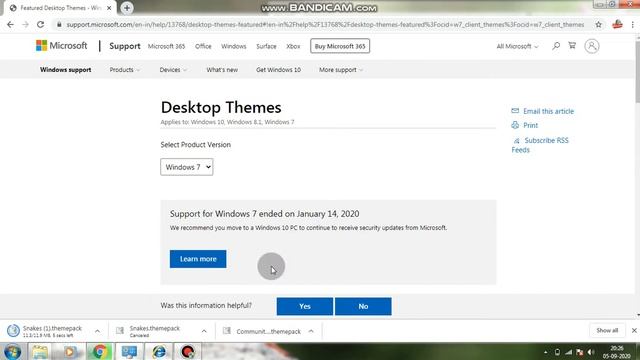Expand the Devices menu

click(x=173, y=70)
